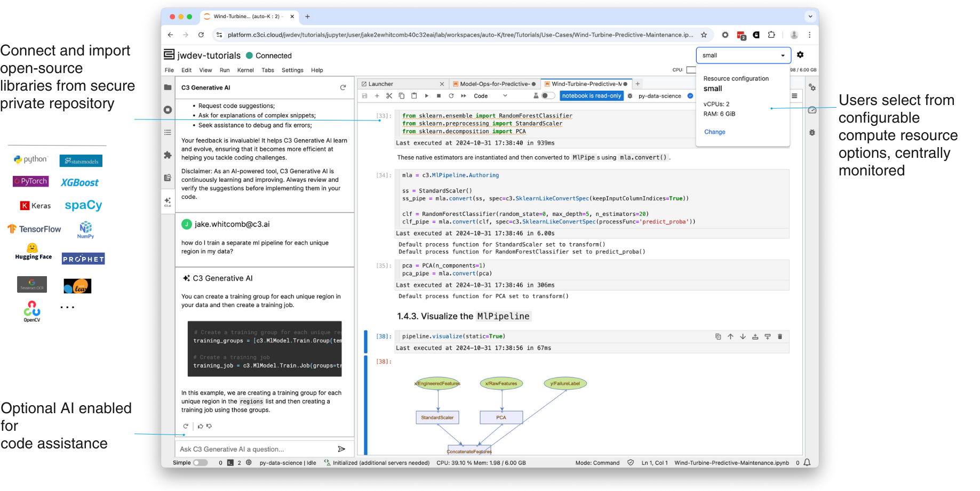Screen dimensions: 980x491
Task: Focus the Ask C3 Generative AI input
Action: 256,449
